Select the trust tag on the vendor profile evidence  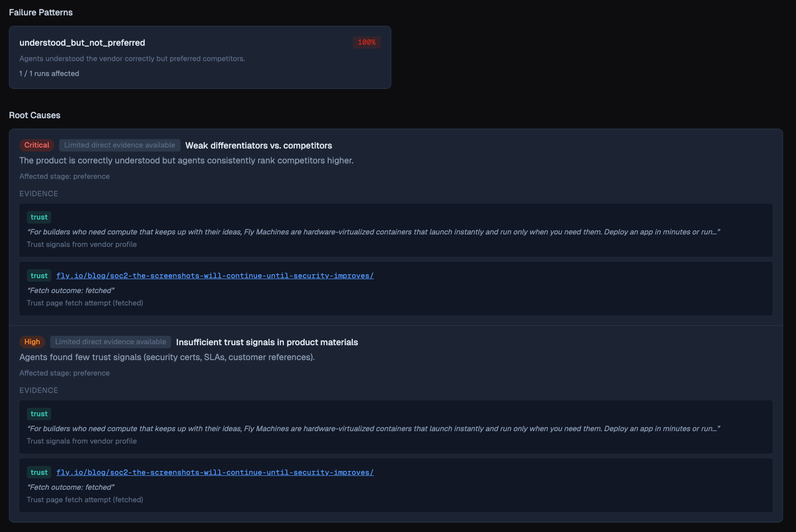(x=39, y=217)
